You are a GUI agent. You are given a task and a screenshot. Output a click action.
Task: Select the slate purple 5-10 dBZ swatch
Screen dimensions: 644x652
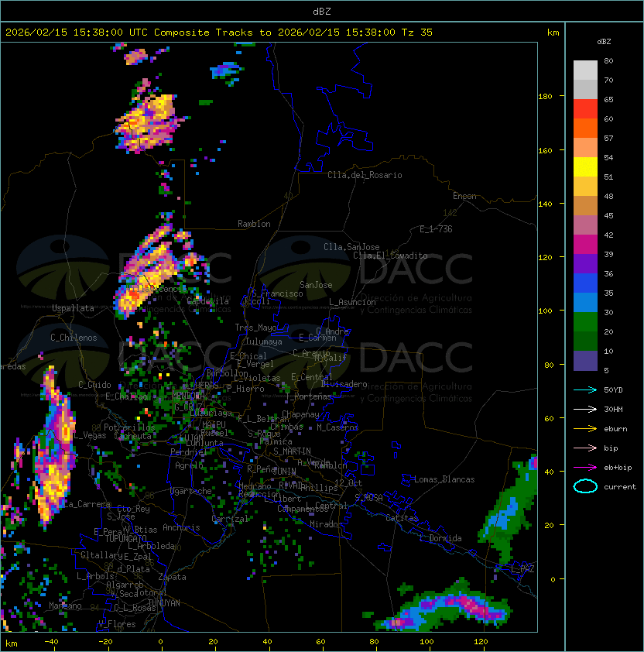[x=585, y=361]
